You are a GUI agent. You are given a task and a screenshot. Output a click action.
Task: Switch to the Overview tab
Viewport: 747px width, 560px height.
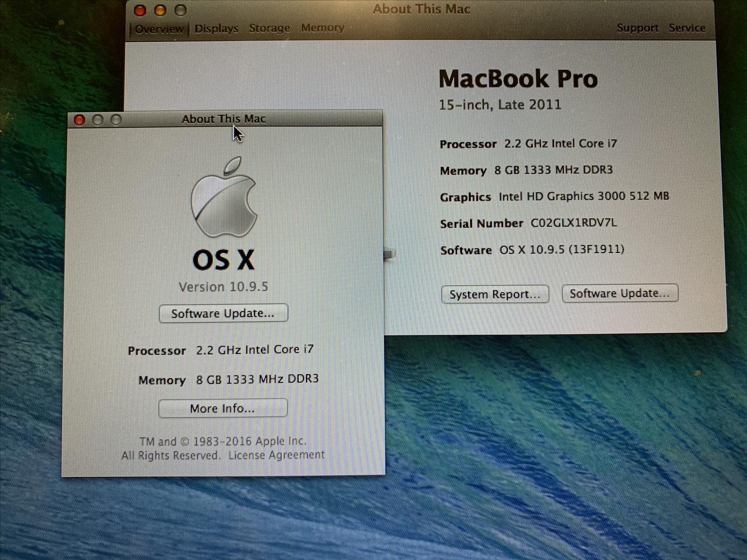159,29
